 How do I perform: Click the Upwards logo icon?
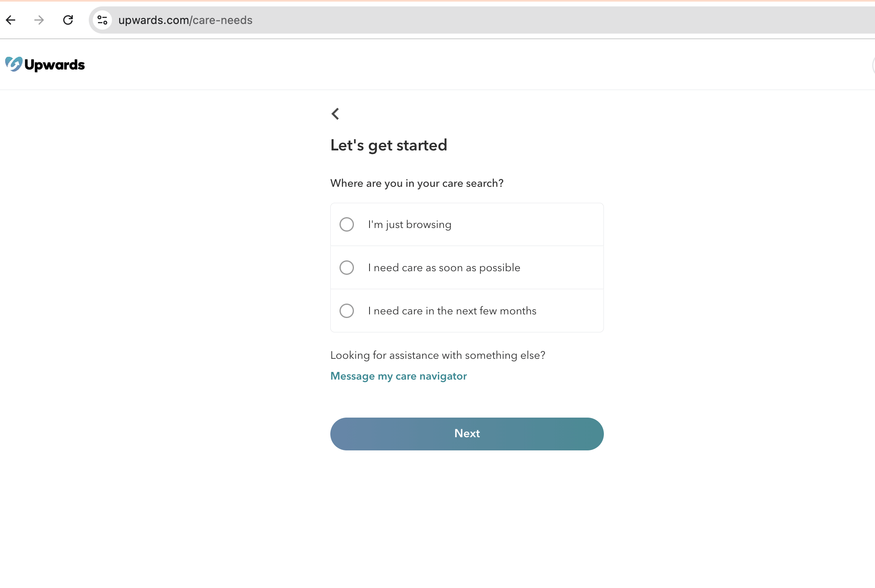(x=12, y=64)
